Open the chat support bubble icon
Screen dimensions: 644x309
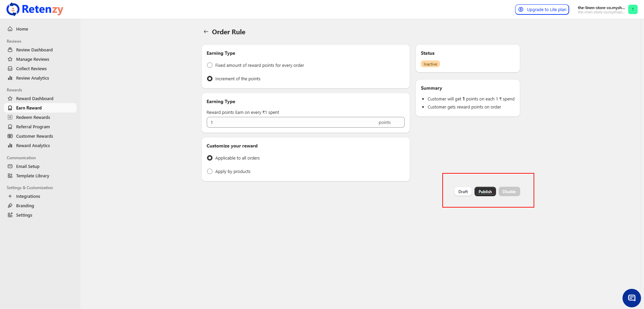click(631, 298)
